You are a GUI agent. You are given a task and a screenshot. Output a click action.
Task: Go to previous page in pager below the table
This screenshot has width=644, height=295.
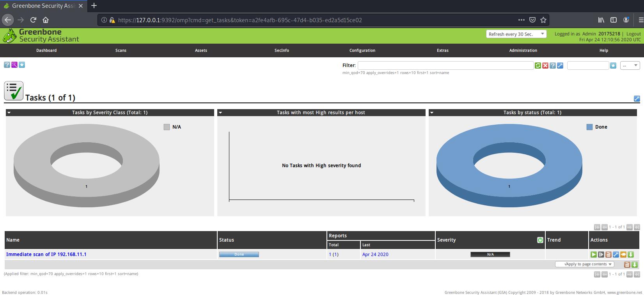click(x=605, y=274)
